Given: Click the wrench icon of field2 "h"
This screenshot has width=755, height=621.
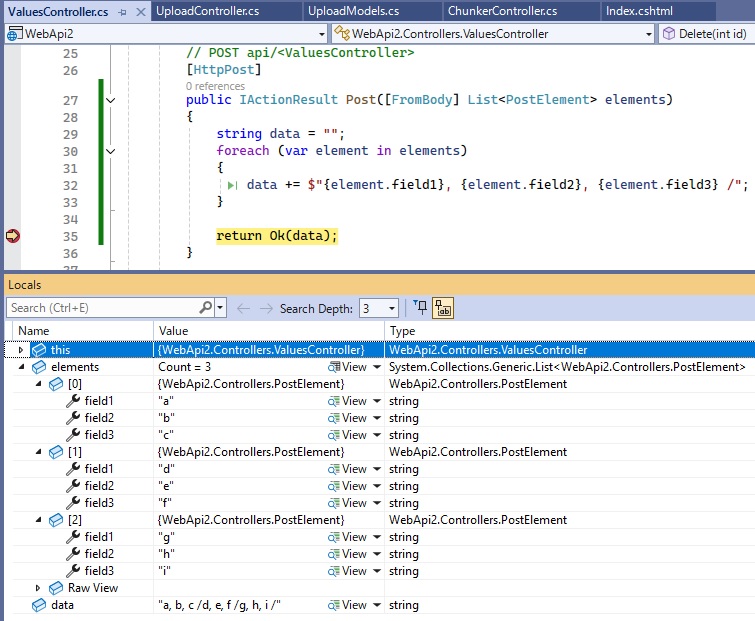Looking at the screenshot, I should (73, 554).
